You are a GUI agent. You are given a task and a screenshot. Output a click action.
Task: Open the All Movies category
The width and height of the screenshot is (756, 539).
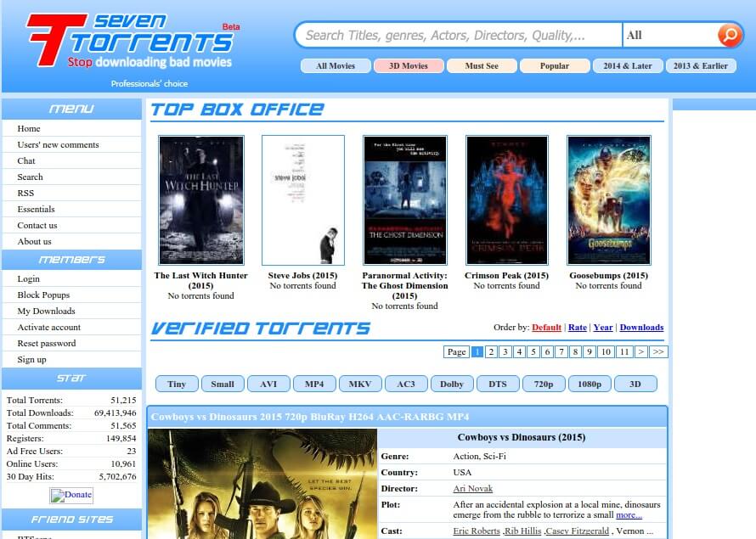point(336,66)
